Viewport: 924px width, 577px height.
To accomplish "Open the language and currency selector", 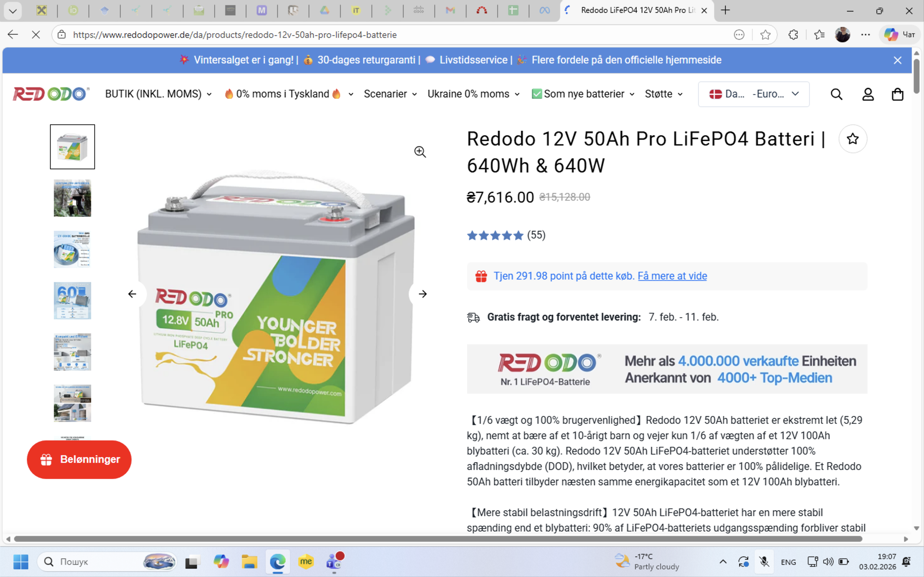I will (x=753, y=94).
